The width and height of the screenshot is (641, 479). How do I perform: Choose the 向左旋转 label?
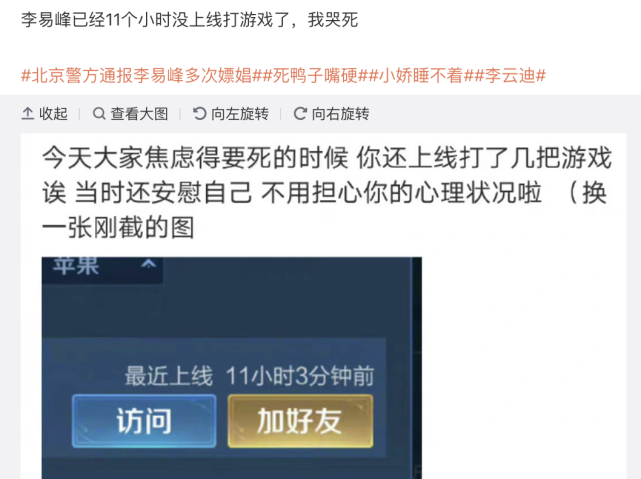coord(240,114)
